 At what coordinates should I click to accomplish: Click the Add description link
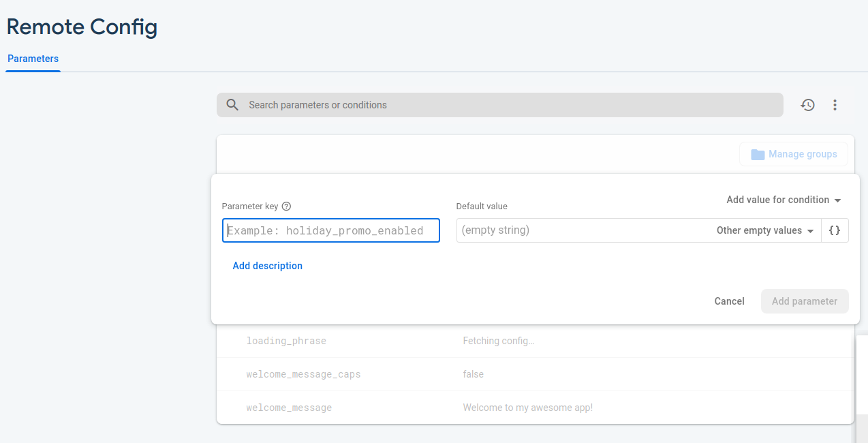click(x=267, y=266)
